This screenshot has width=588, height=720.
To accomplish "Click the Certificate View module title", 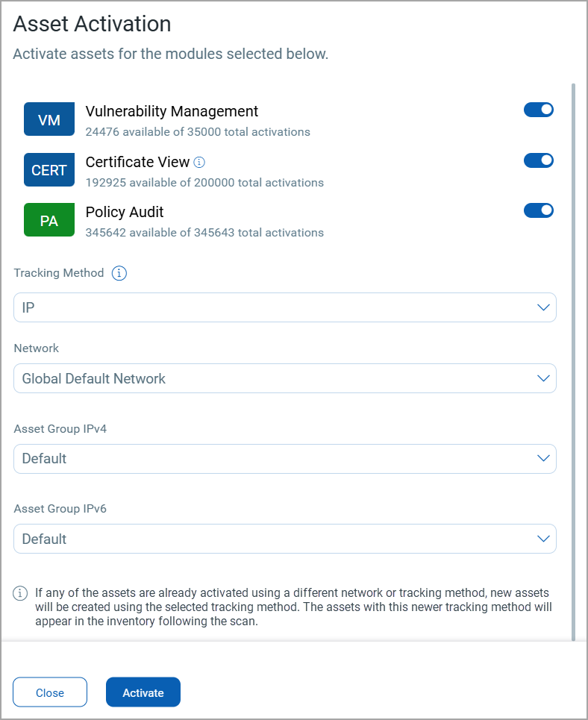I will 137,162.
